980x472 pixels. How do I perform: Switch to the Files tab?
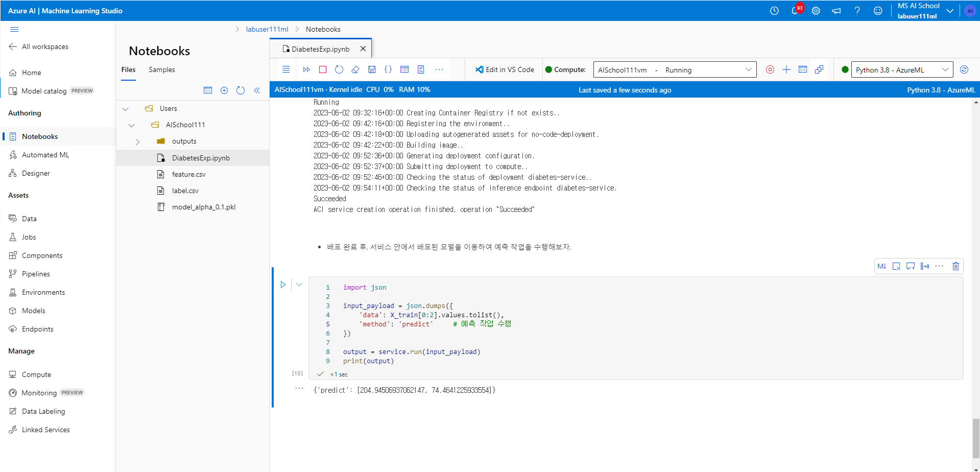[x=128, y=69]
